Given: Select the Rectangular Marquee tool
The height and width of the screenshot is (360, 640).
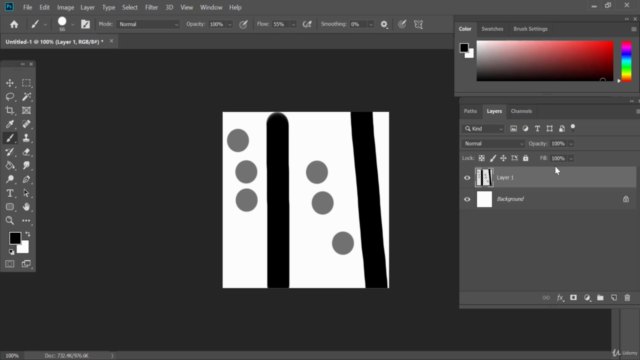Looking at the screenshot, I should click(x=26, y=83).
